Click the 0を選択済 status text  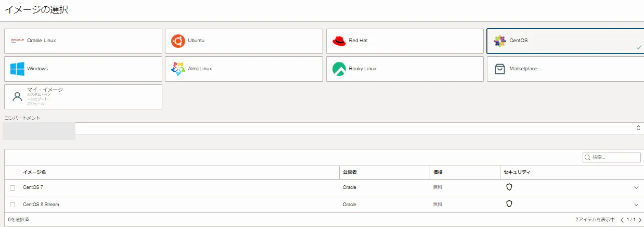point(18,220)
